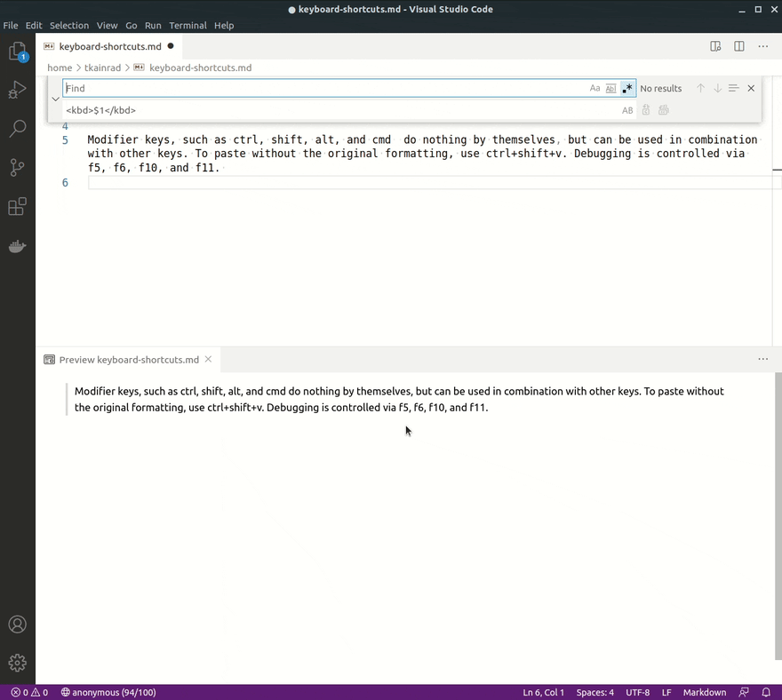The image size is (782, 700).
Task: Click the rendered preview paragraph text
Action: click(x=399, y=400)
